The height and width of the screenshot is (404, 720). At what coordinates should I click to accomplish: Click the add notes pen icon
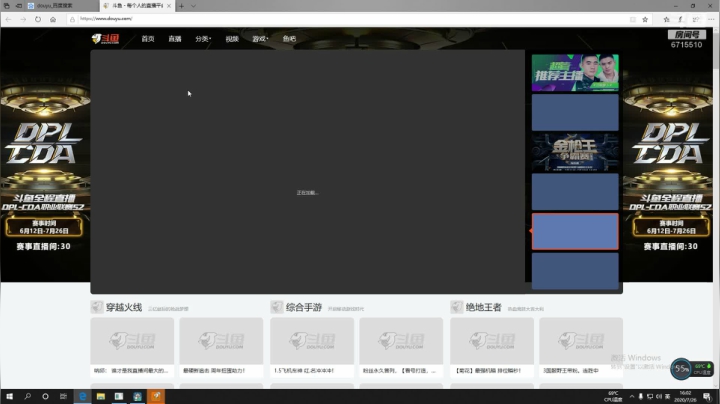coord(681,19)
